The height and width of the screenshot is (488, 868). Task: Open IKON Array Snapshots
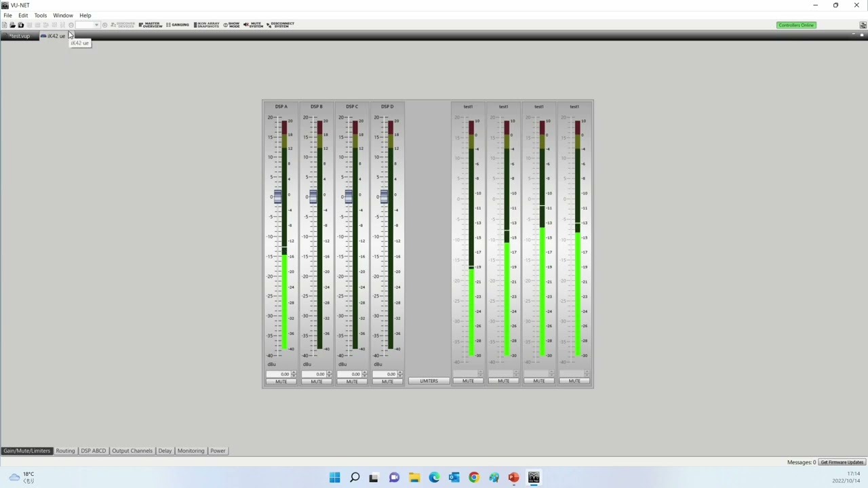coord(207,25)
